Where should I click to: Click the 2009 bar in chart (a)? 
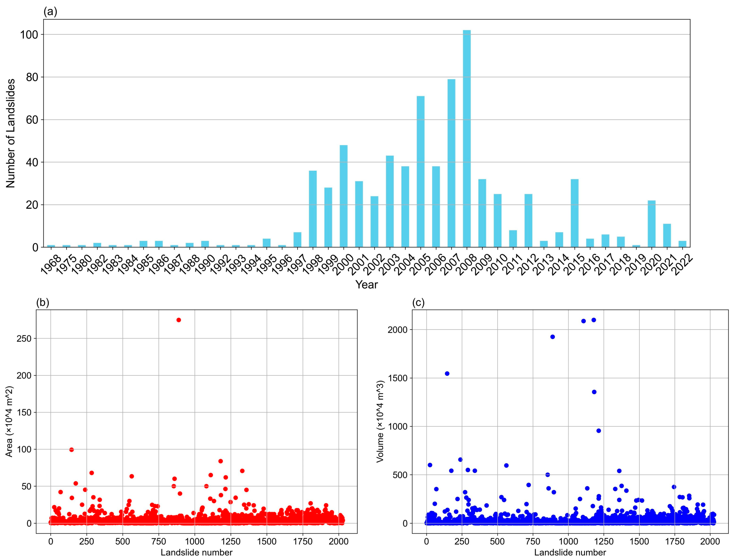click(x=482, y=213)
